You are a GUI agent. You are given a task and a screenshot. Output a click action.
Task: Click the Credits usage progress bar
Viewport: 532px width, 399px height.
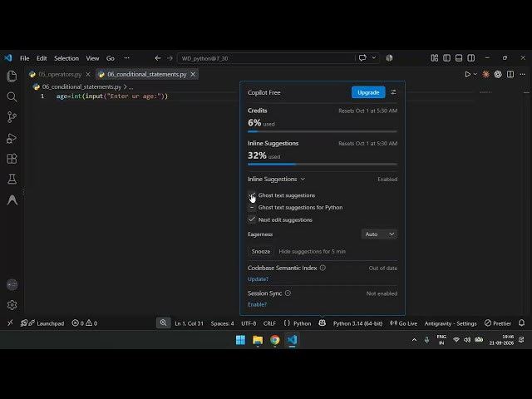(323, 131)
